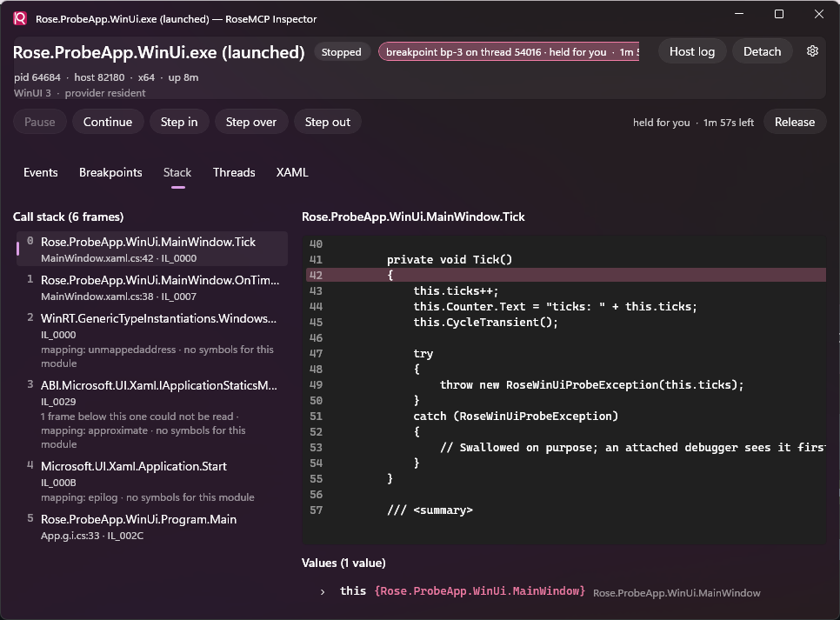Open the settings gear icon
The width and height of the screenshot is (840, 620).
pos(812,51)
